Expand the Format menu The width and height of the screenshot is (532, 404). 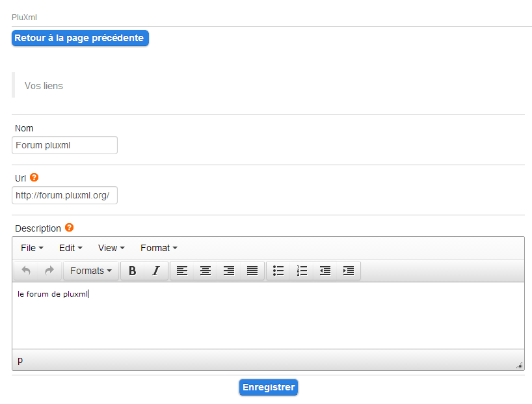(159, 248)
